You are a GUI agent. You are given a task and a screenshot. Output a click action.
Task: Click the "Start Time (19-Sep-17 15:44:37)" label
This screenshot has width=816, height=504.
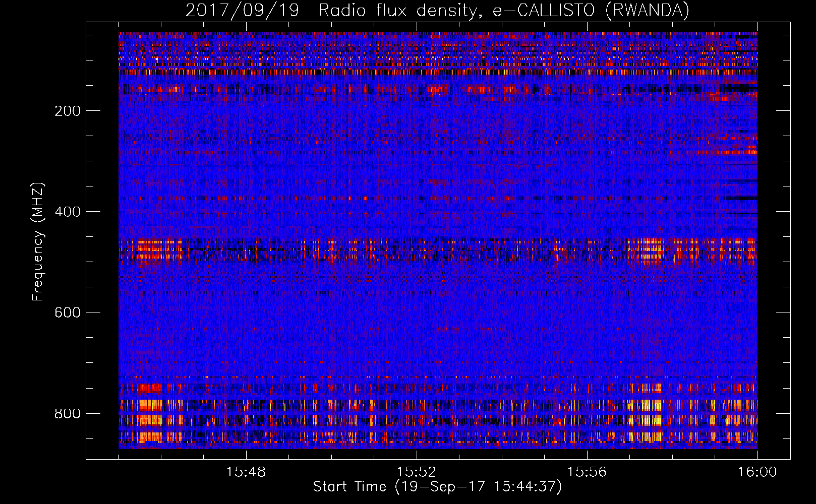tap(437, 487)
